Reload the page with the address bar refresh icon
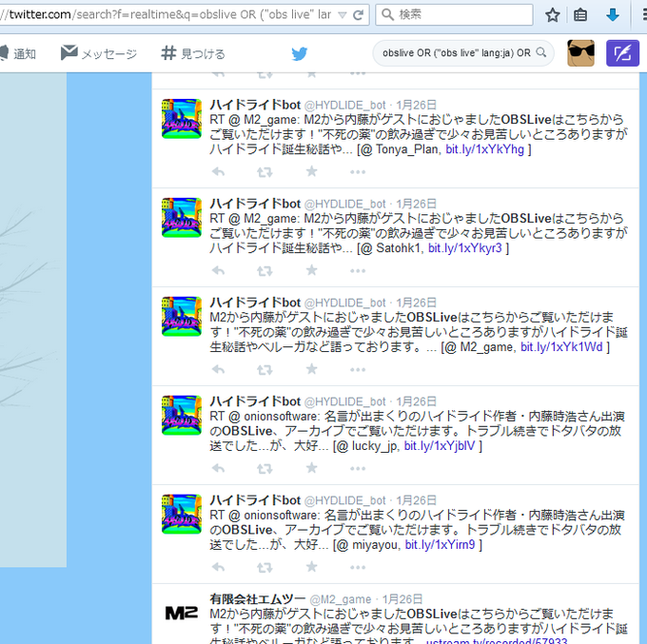647x644 pixels. pos(358,15)
